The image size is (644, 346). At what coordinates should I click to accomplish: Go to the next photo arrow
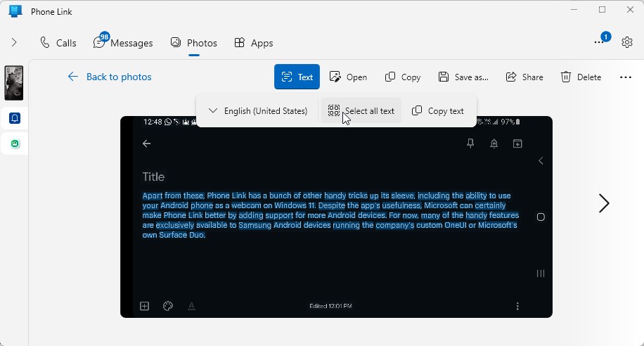pos(604,203)
